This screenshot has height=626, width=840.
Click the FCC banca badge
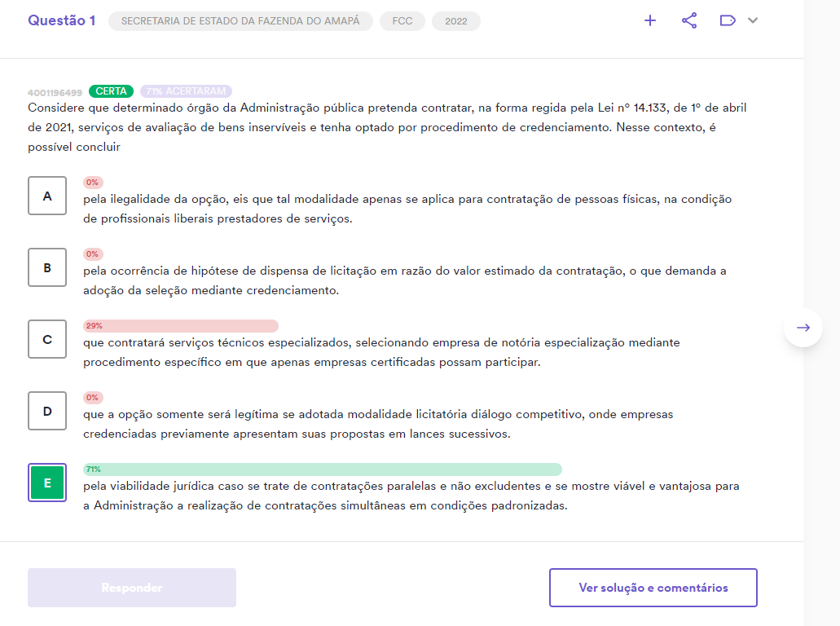click(x=402, y=22)
